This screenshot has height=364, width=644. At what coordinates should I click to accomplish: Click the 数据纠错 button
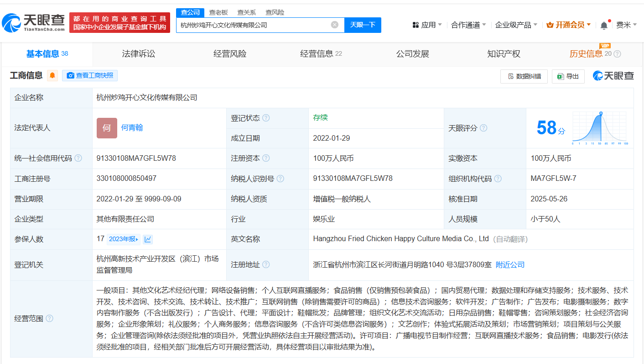[x=524, y=76]
